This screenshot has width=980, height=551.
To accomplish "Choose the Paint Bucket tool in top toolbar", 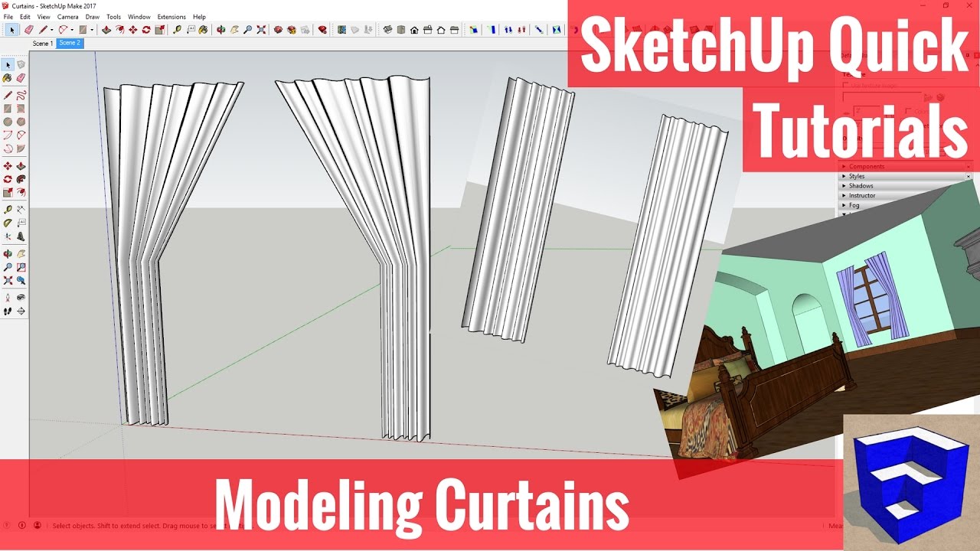I will click(x=204, y=30).
